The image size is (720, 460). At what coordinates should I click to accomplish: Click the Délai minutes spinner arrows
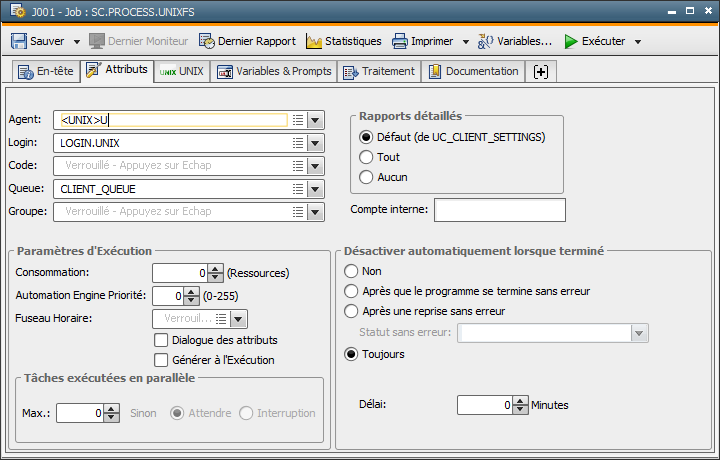pos(520,405)
